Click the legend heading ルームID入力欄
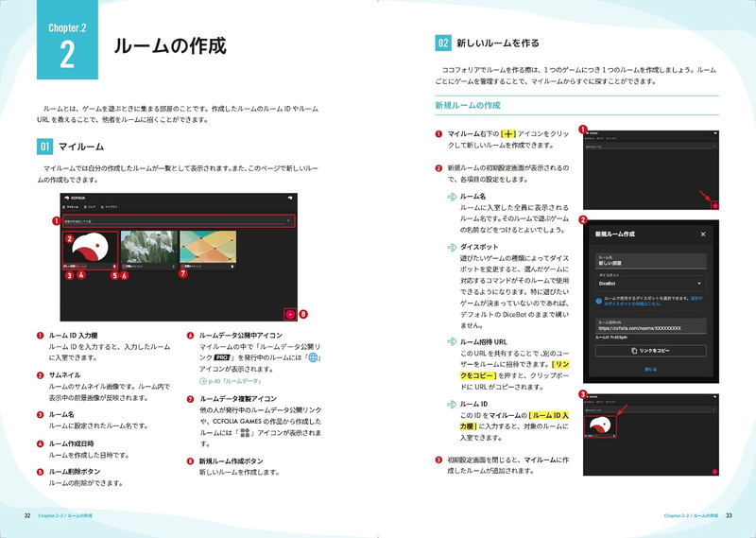The height and width of the screenshot is (538, 756). [74, 336]
